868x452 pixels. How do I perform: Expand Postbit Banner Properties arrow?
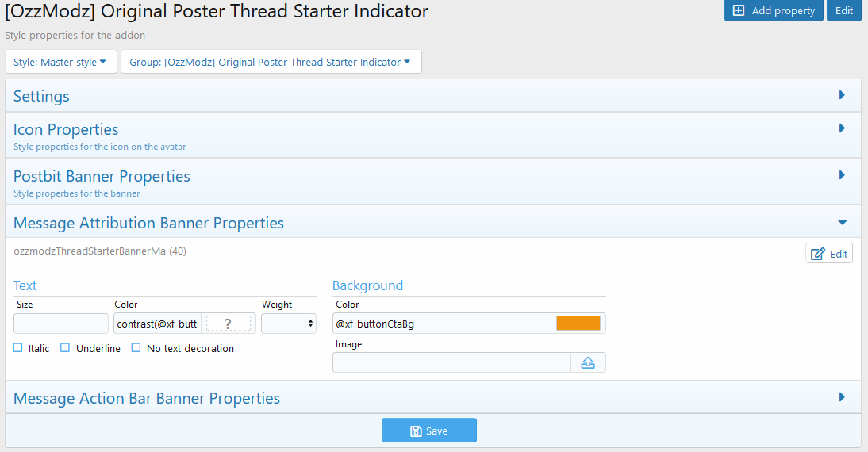842,175
